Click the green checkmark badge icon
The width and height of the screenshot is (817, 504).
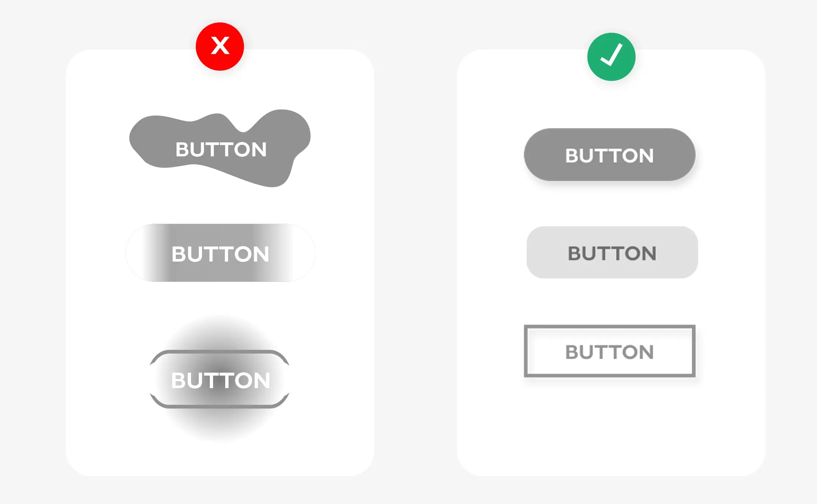(611, 57)
